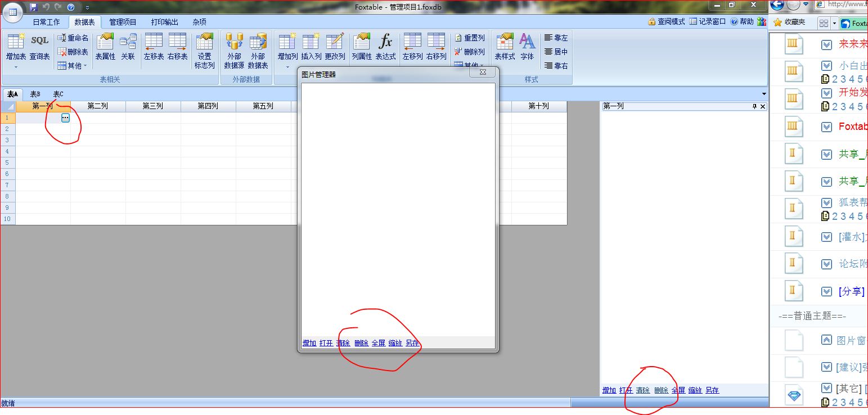Screen dimensions: 868x415
Task: Click the undo arrow in quick access toolbar
Action: (x=46, y=7)
